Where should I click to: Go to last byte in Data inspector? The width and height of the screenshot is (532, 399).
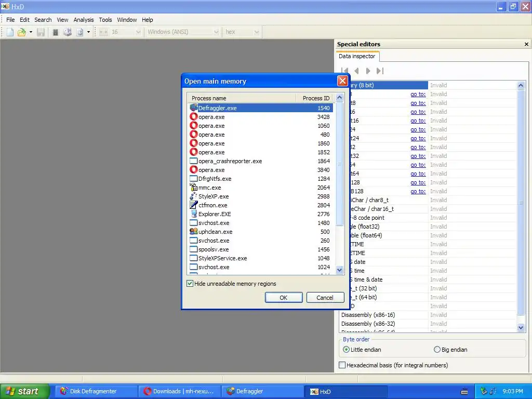coord(380,71)
